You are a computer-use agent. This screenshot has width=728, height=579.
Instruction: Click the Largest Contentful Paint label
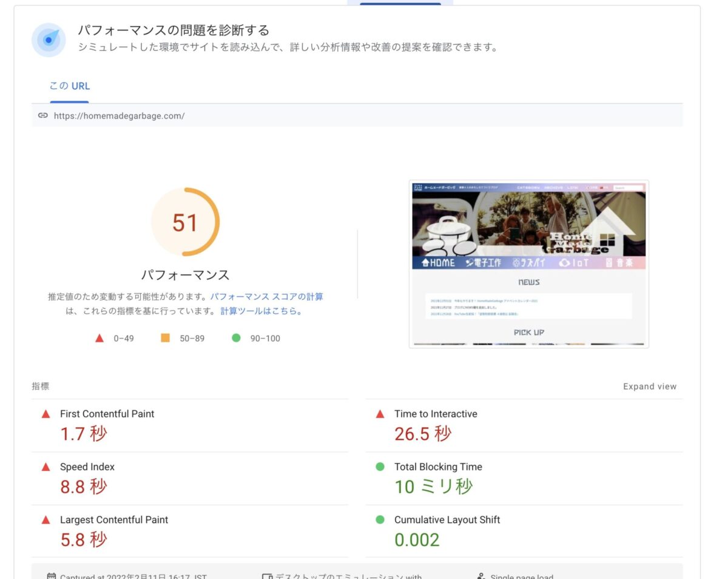click(x=114, y=520)
